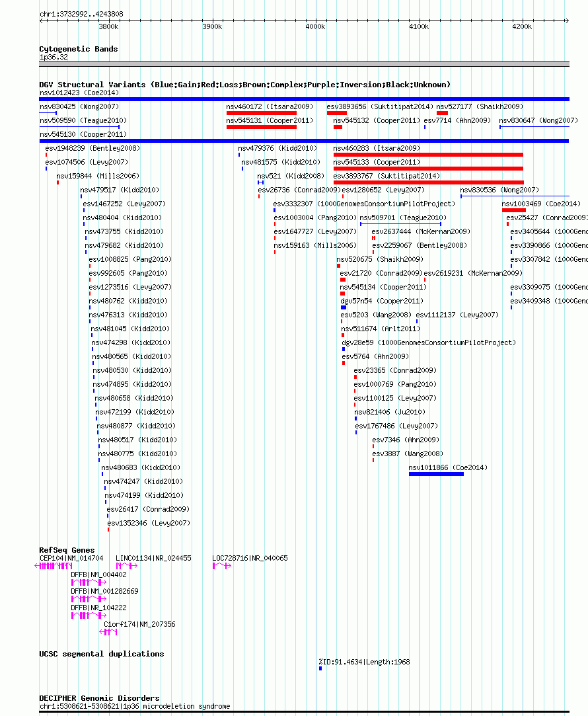Click esv2259067 (Bentley2008) label
This screenshot has height=716, width=588.
[x=420, y=246]
